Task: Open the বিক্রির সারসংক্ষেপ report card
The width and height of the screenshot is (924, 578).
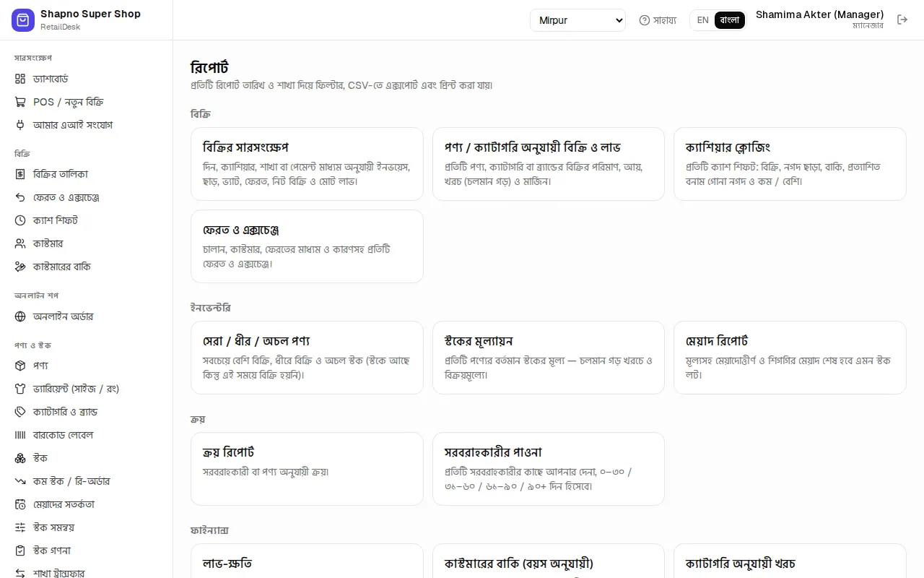Action: click(307, 164)
